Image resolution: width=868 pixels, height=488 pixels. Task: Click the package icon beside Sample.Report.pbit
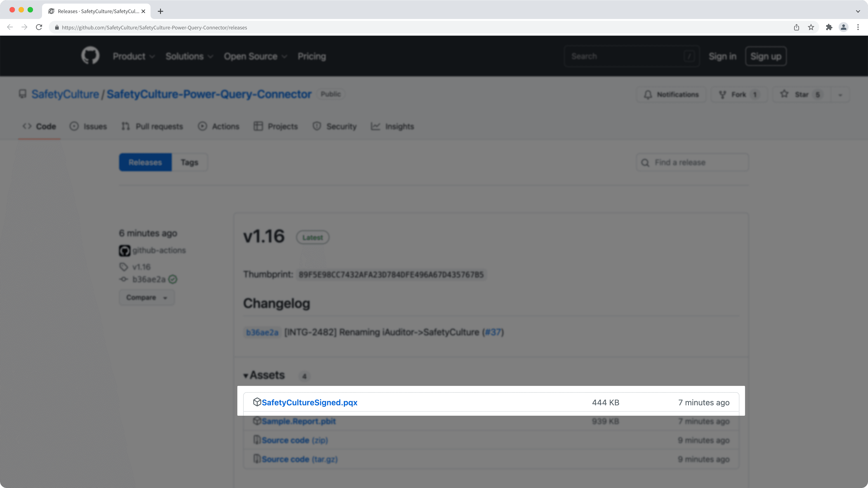257,421
